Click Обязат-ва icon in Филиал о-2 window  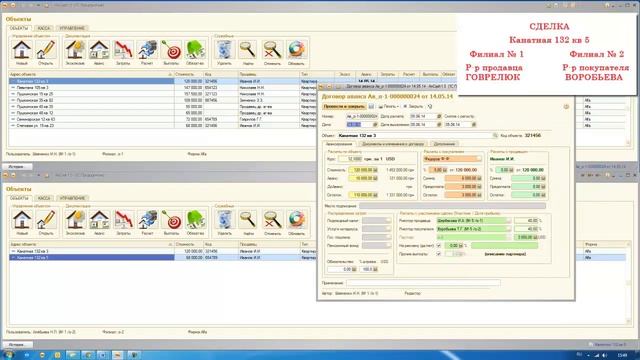195,220
